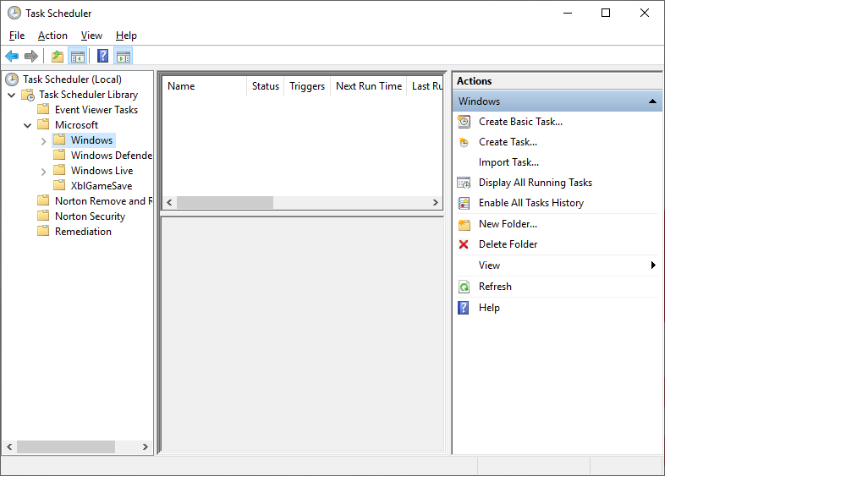The width and height of the screenshot is (868, 487).
Task: Collapse the Windows section in Actions
Action: [651, 101]
